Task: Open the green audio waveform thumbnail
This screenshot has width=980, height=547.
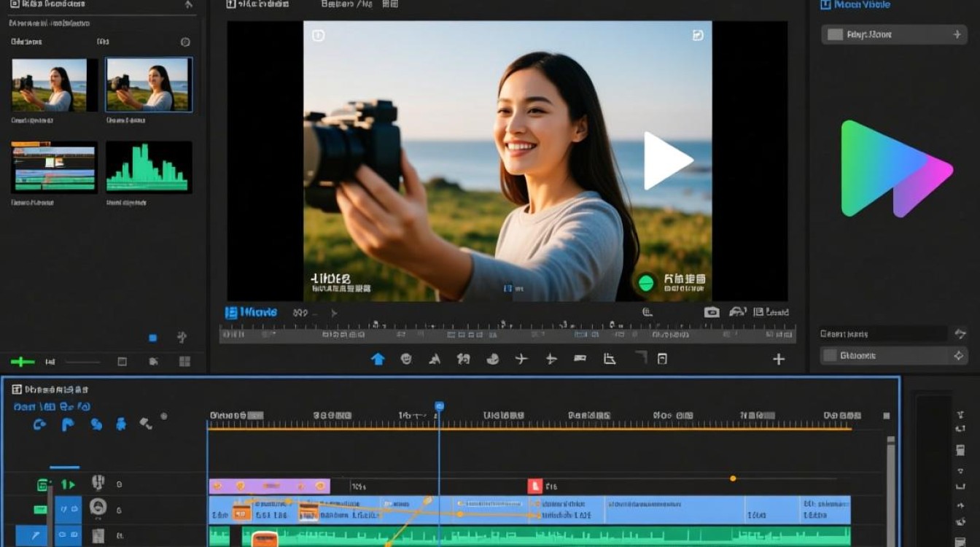Action: (149, 167)
